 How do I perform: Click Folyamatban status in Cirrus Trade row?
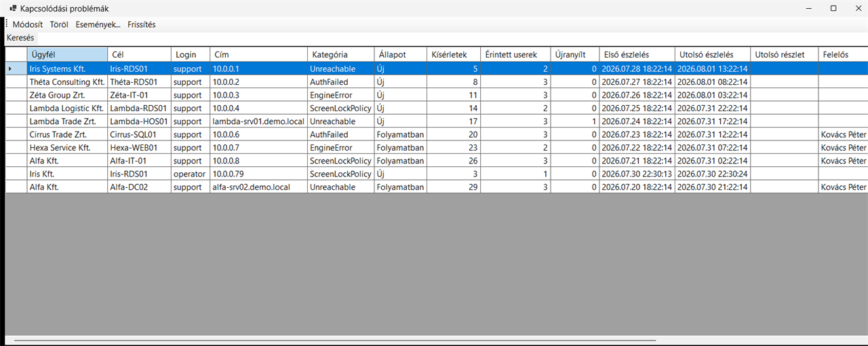[400, 134]
